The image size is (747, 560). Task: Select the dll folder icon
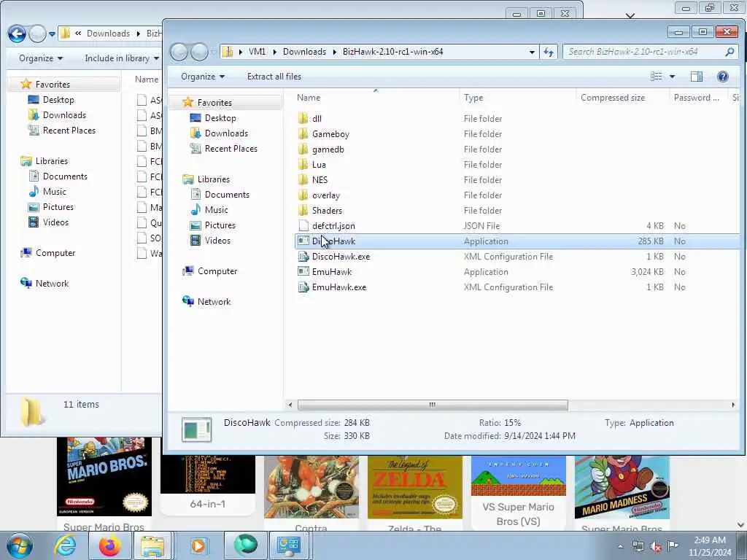click(x=303, y=119)
